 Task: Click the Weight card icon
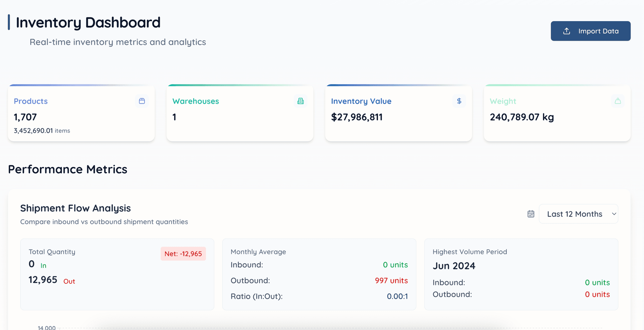click(618, 101)
